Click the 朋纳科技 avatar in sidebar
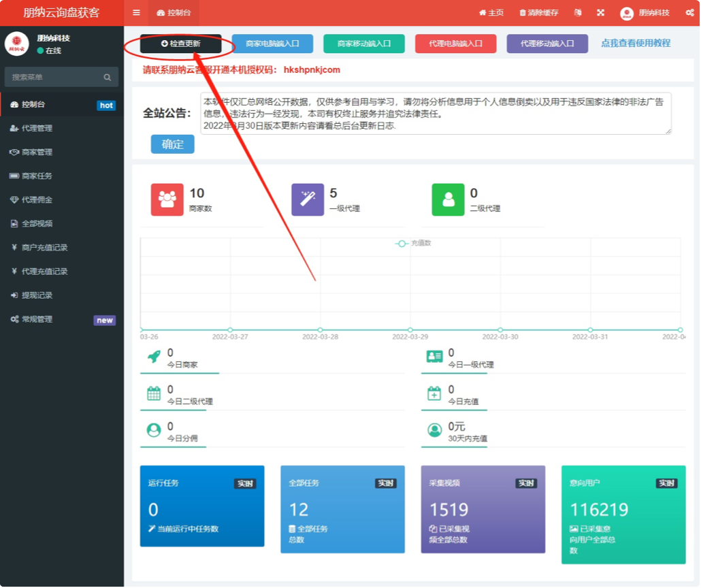The image size is (701, 588). coord(16,44)
